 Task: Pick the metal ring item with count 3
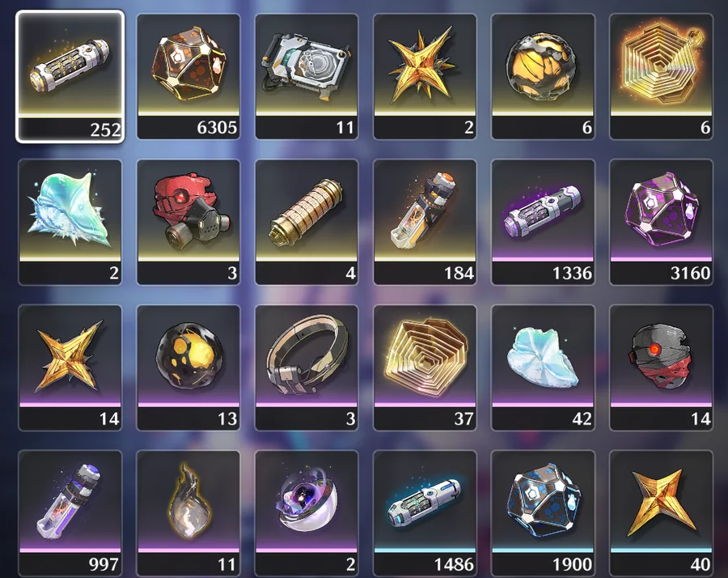pyautogui.click(x=307, y=368)
